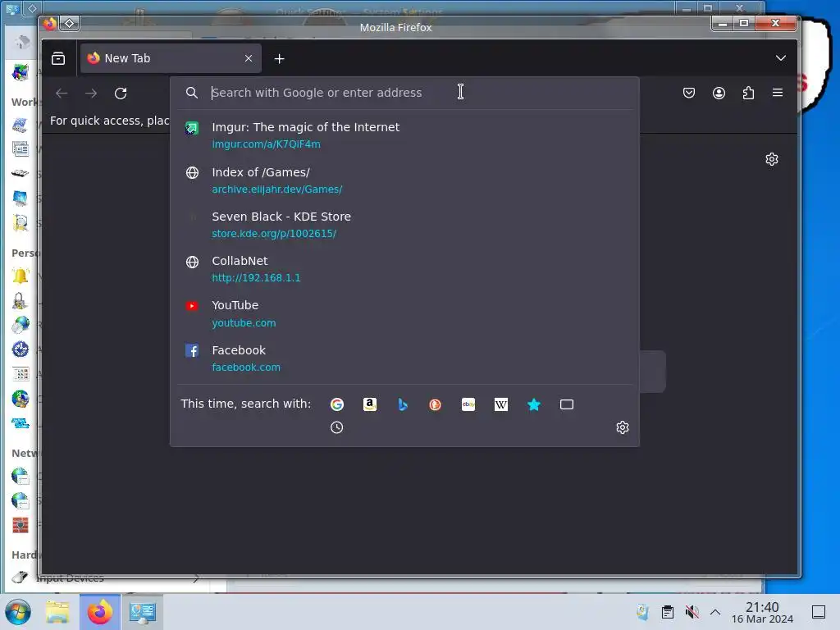This screenshot has height=630, width=840.
Task: Select the Seven Black - KDE Store suggestion
Action: point(404,225)
